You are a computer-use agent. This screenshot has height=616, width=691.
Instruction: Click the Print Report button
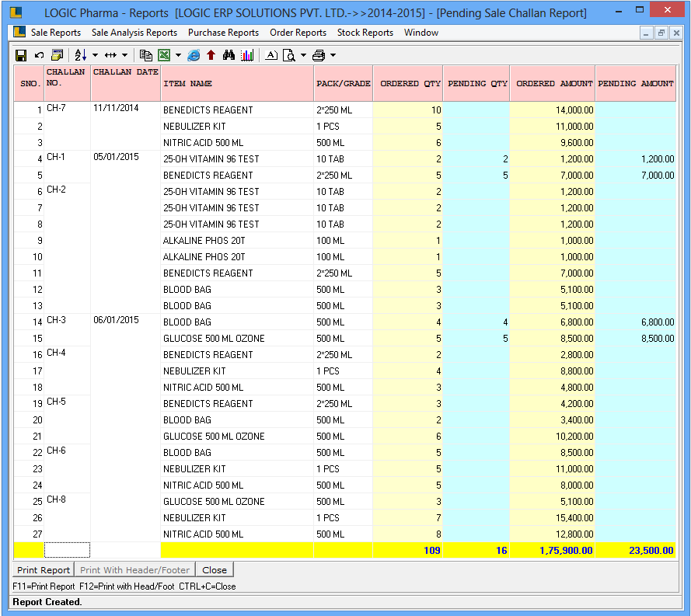(x=44, y=569)
